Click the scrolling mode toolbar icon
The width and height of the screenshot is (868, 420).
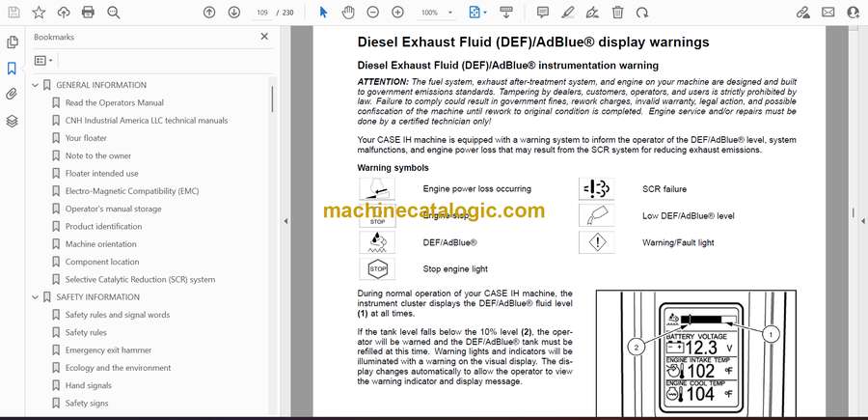(x=505, y=13)
